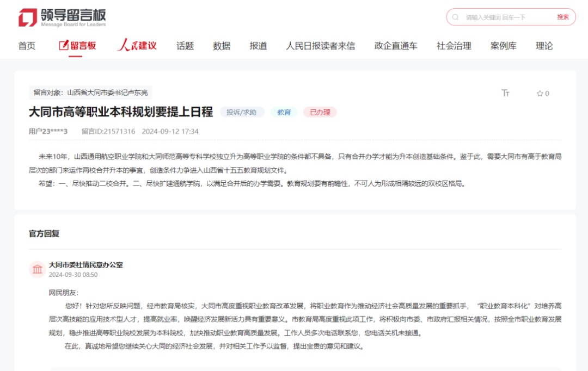The width and height of the screenshot is (588, 371).
Task: Toggle the 已办理 status tag
Action: 320,112
